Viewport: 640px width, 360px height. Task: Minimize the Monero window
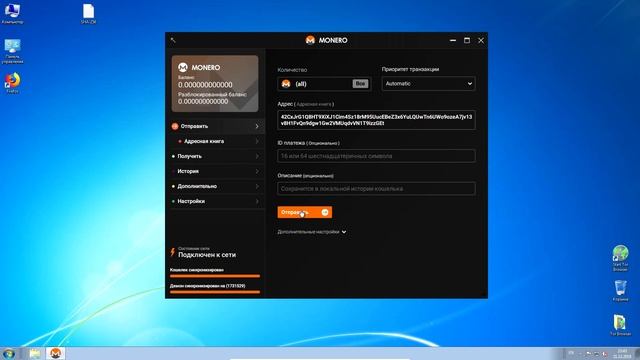(x=453, y=40)
